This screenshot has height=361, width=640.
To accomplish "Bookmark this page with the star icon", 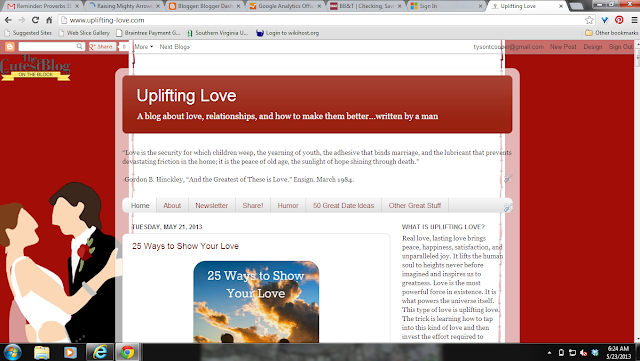I will [x=589, y=20].
